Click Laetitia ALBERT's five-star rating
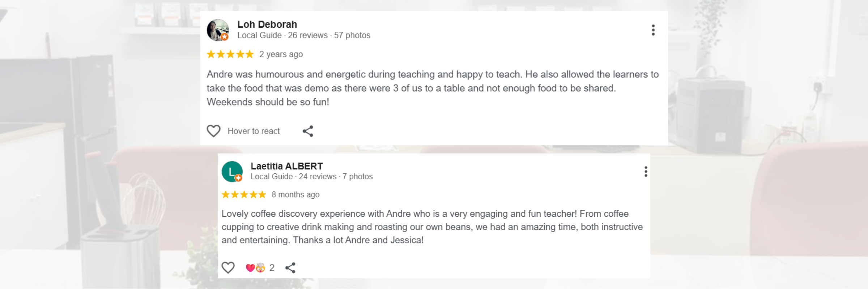Viewport: 868px width, 289px height. pos(244,195)
